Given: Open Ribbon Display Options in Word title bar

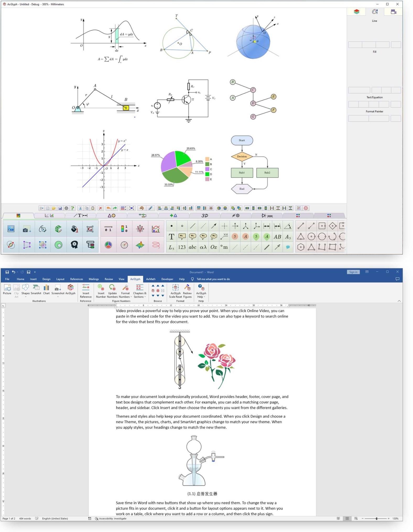Looking at the screenshot, I should coord(367,272).
